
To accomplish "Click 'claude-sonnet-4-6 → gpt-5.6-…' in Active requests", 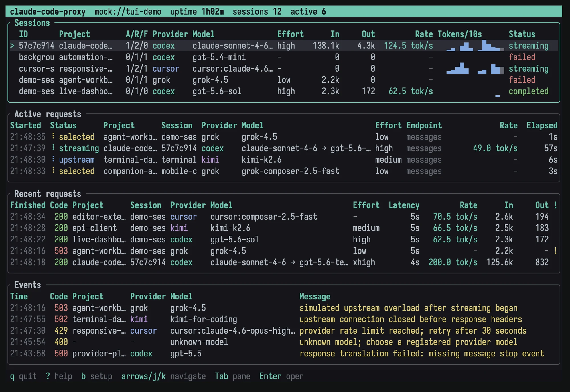I will [306, 148].
